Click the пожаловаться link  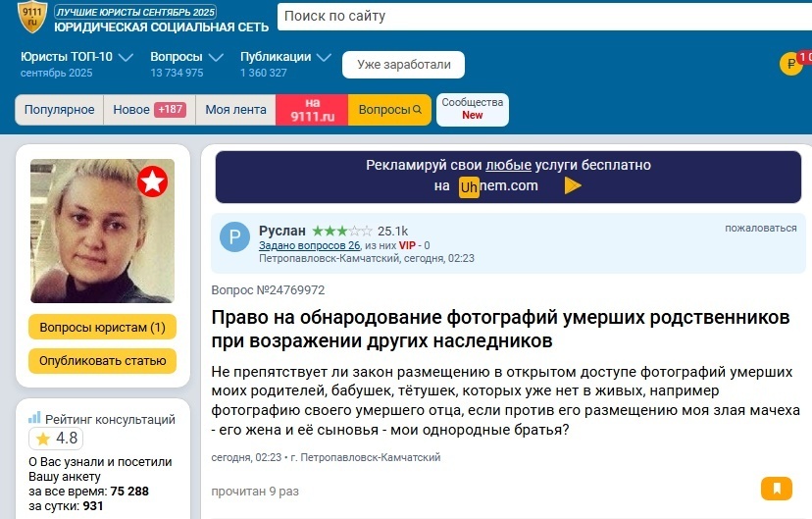point(760,229)
